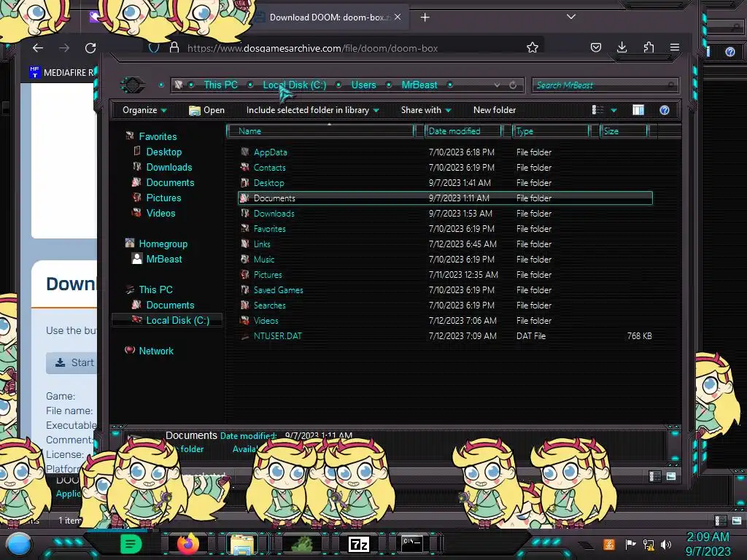747x560 pixels.
Task: Click the Firefox reload button
Action: coord(90,47)
